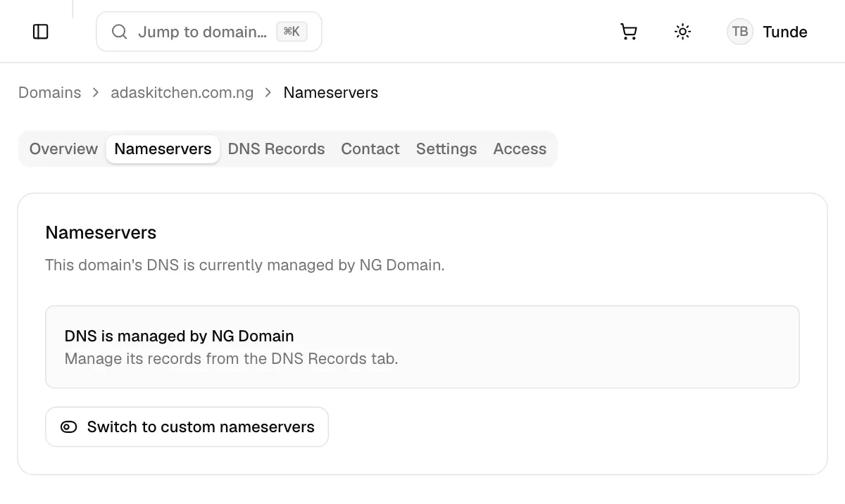Click the toggle icon in custom nameservers button
Image resolution: width=845 pixels, height=504 pixels.
[x=69, y=427]
